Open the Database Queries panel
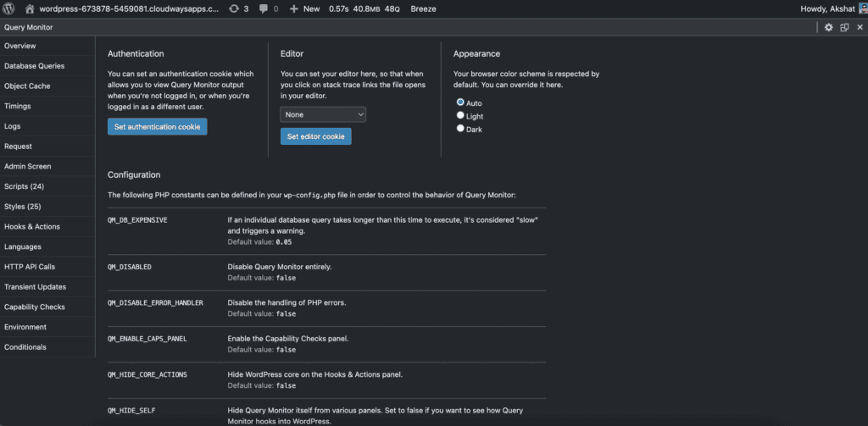This screenshot has height=426, width=868. tap(47, 66)
